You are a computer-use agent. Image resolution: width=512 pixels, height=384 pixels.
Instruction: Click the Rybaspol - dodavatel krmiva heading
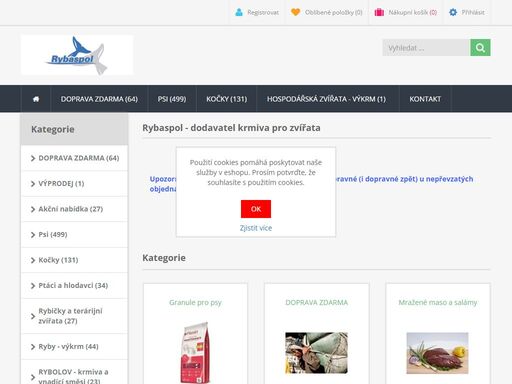(231, 128)
